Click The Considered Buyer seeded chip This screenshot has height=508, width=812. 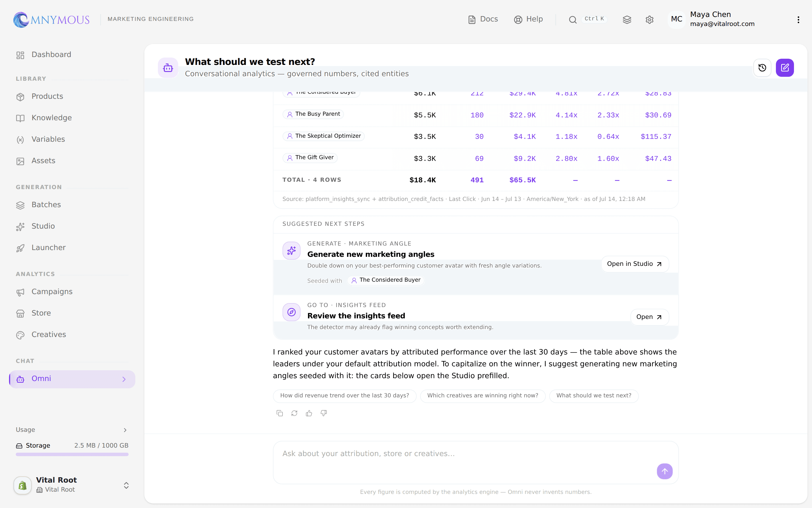pos(385,280)
